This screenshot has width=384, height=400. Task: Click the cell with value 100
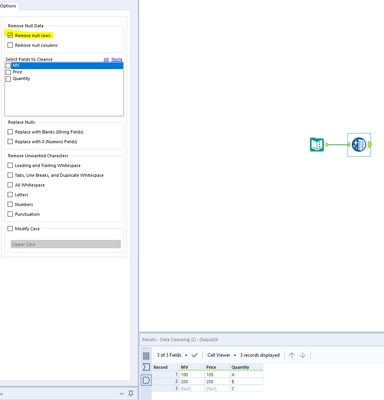pos(192,375)
